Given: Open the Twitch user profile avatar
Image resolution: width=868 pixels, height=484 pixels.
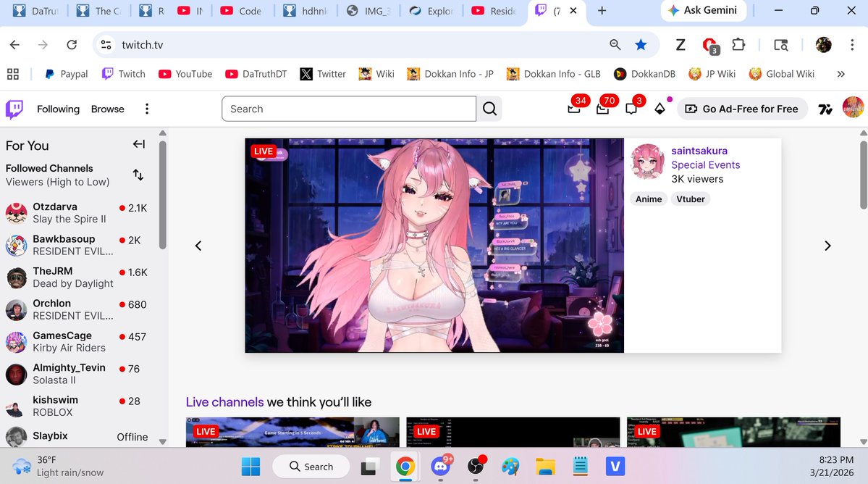Looking at the screenshot, I should (x=853, y=107).
